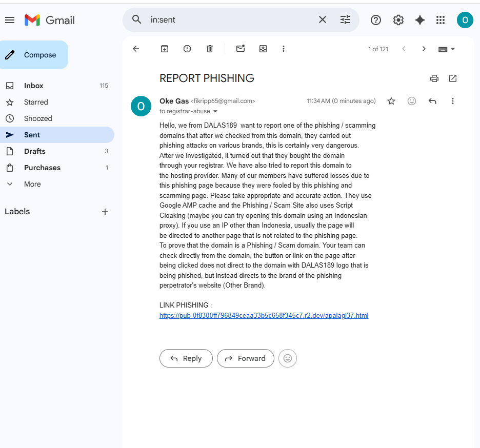
Task: Show search options filter icon
Action: click(x=345, y=19)
